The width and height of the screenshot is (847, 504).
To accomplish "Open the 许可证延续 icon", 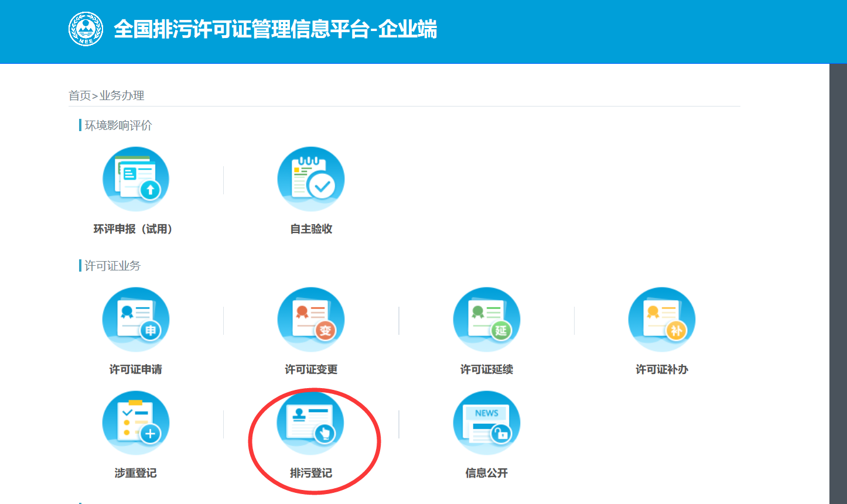I will (487, 320).
